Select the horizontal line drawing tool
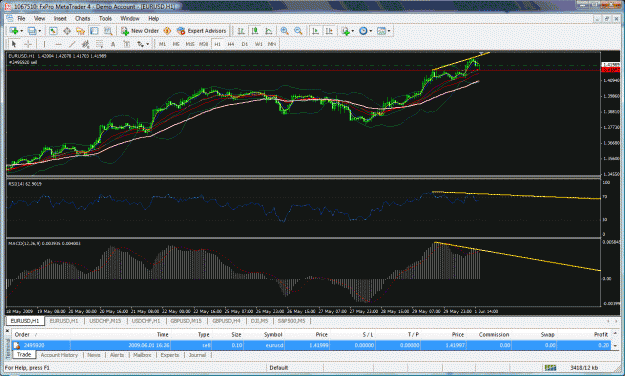Viewport: 625px width, 376px height. pos(58,44)
